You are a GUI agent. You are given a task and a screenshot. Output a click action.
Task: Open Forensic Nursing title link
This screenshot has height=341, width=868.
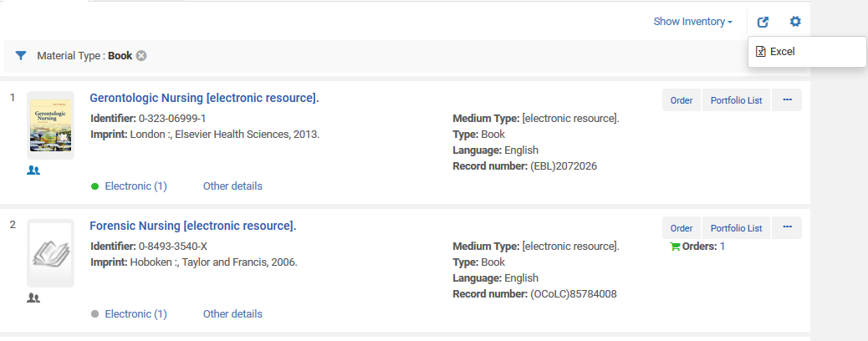pos(192,226)
